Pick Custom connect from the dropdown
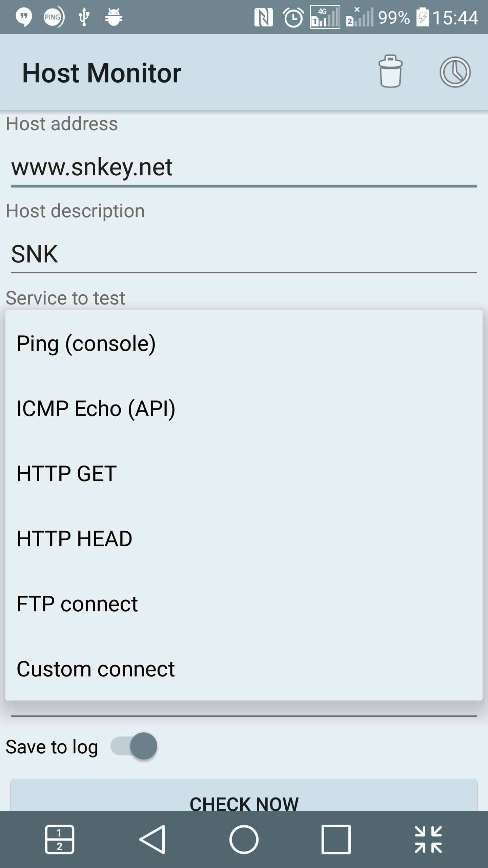This screenshot has width=488, height=868. tap(95, 668)
